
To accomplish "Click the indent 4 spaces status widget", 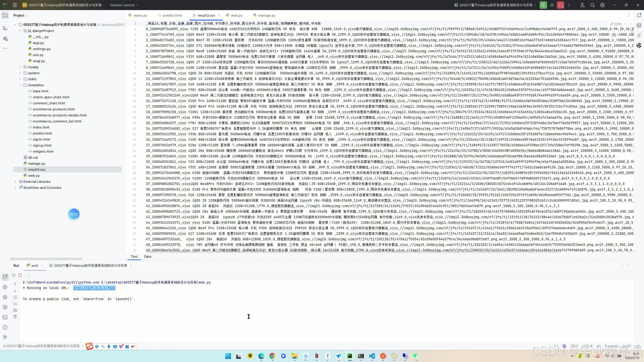I will (611, 346).
